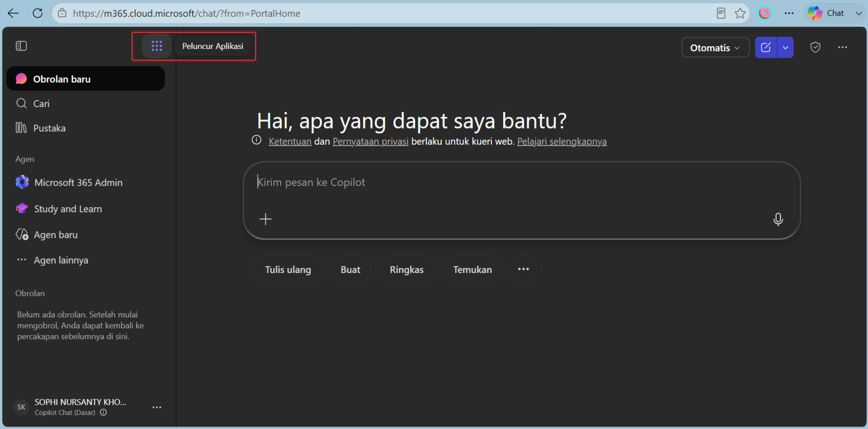The width and height of the screenshot is (868, 429).
Task: Click the browser back arrow
Action: 13,13
